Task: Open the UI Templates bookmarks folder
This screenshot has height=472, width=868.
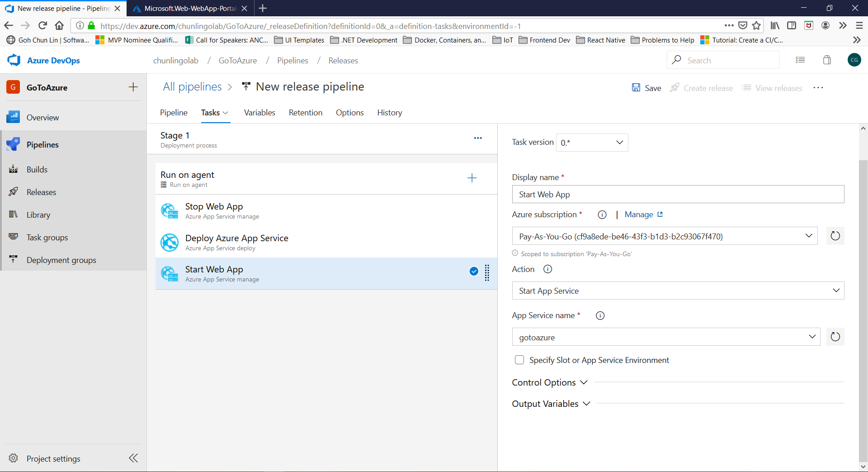Action: [299, 40]
